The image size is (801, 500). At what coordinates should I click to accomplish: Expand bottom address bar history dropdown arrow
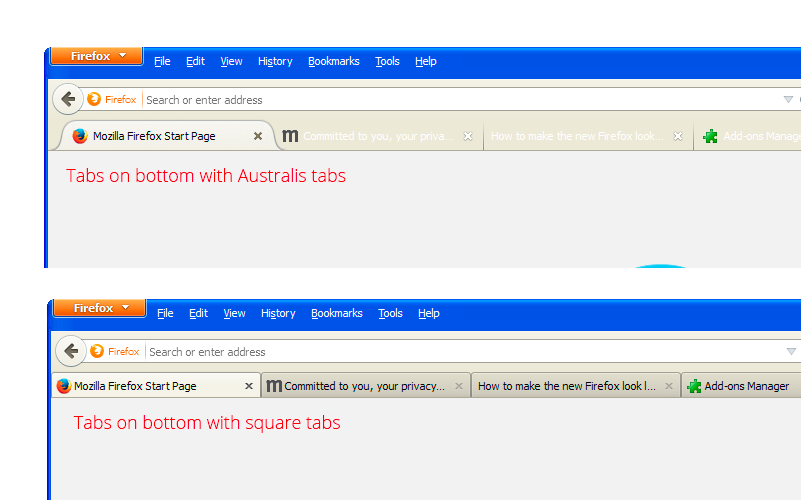point(791,351)
